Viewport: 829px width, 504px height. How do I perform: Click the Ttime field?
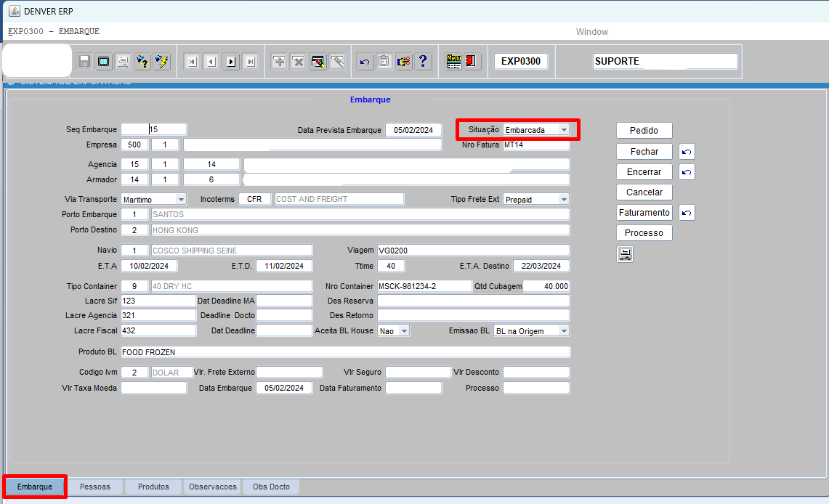[391, 266]
